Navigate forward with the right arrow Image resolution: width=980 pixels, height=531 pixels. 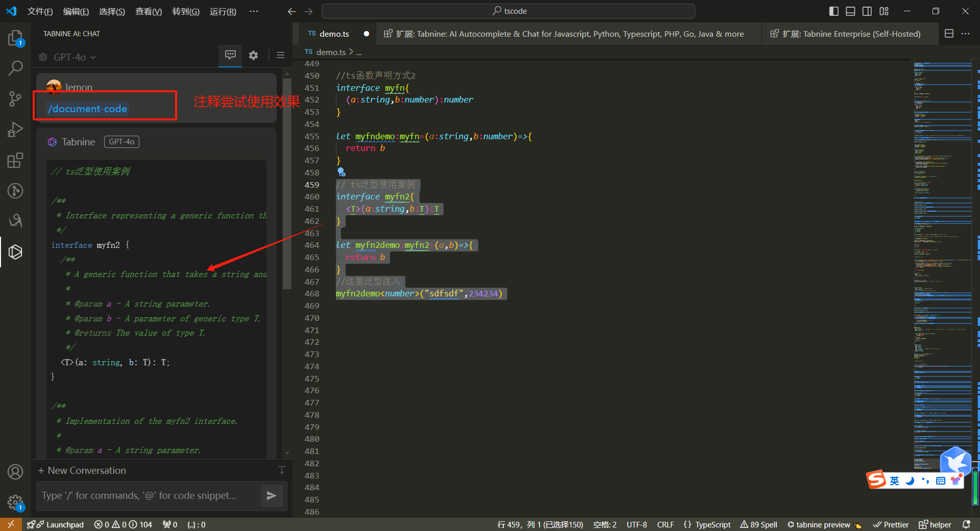point(308,11)
